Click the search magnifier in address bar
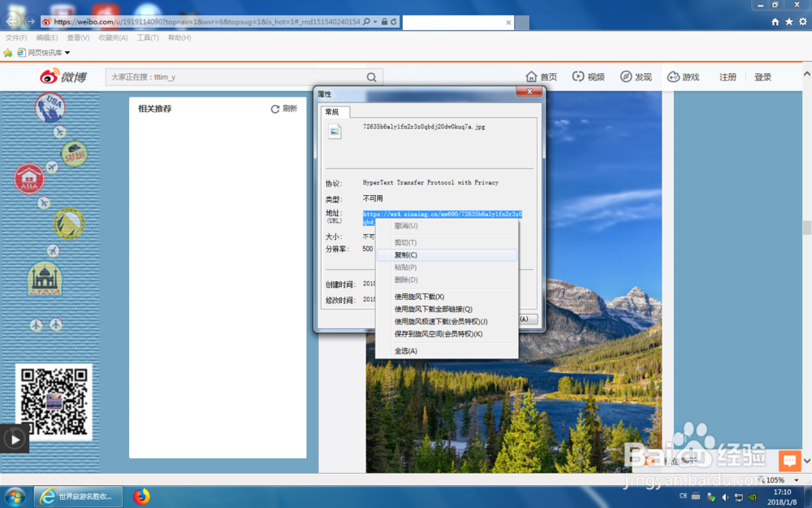812x508 pixels. pyautogui.click(x=367, y=22)
